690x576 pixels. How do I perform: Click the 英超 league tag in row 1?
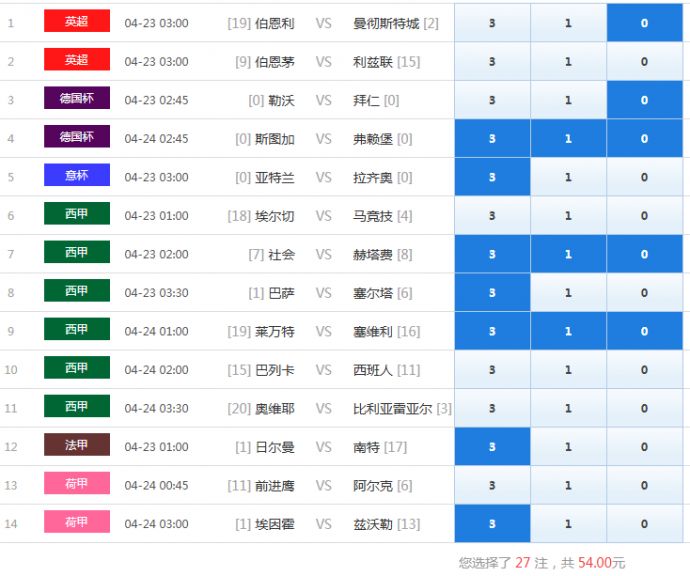tap(77, 21)
